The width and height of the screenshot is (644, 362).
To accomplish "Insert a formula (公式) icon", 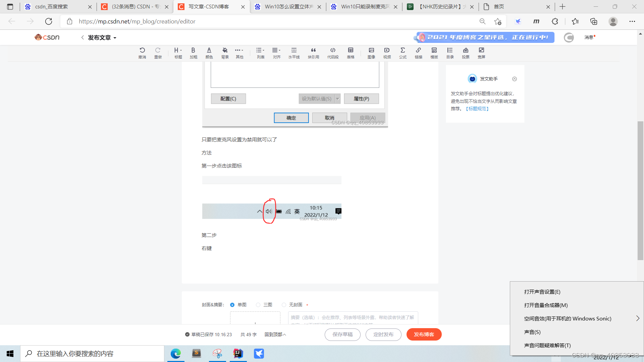I will 402,53.
